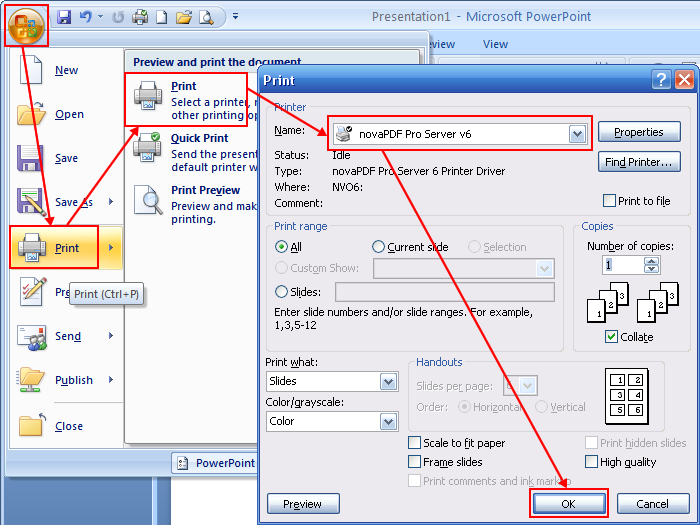700x525 pixels.
Task: Open the Customize Quick Access Toolbar arrow
Action: click(235, 17)
